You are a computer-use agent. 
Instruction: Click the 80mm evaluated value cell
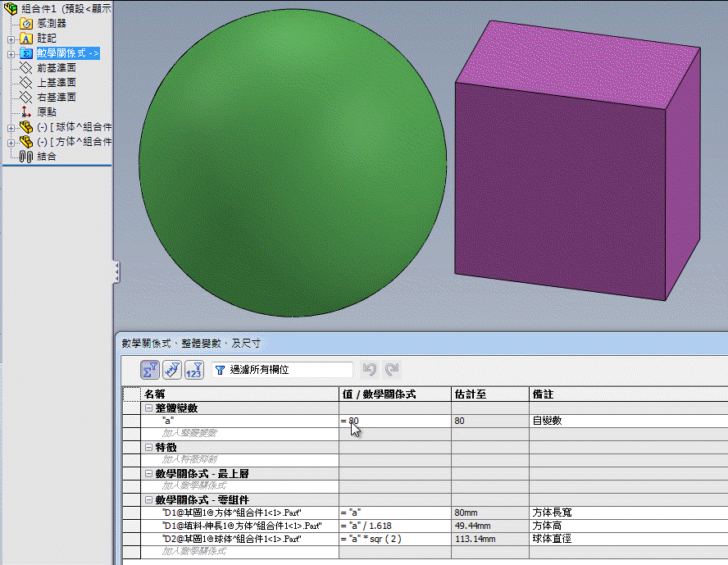coord(490,513)
